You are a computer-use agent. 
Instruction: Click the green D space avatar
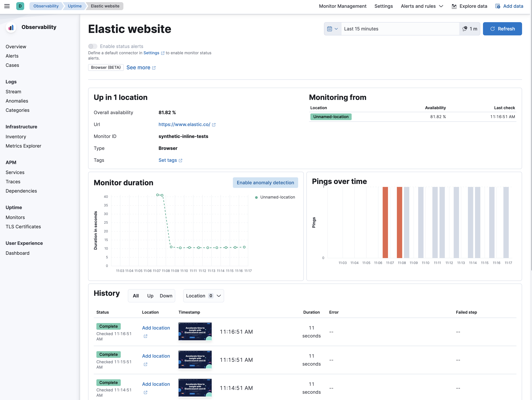click(20, 6)
